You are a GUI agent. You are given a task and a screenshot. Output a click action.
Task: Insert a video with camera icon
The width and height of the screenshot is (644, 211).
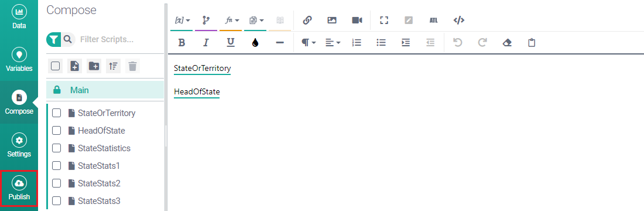coord(357,20)
